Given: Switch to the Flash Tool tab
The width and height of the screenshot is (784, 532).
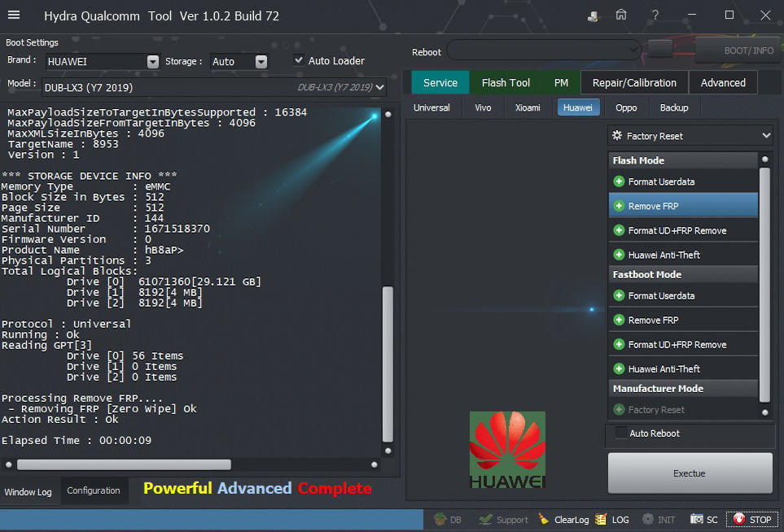Looking at the screenshot, I should click(506, 83).
